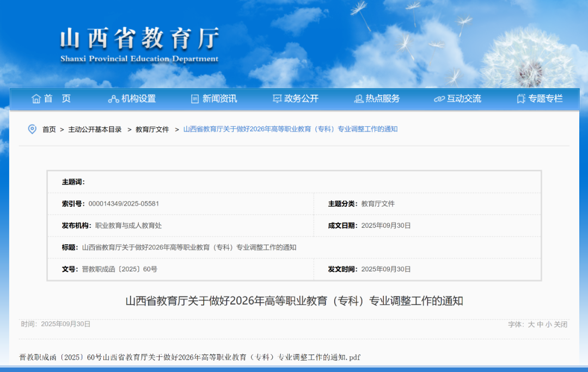588x372 pixels.
Task: Go to 首页 in the breadcrumb
Action: pos(49,129)
